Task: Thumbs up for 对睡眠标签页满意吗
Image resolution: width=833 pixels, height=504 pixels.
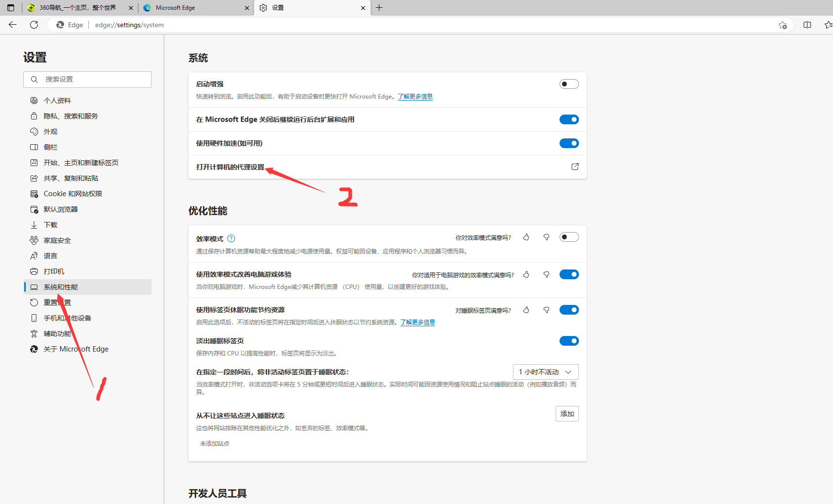Action: [526, 310]
